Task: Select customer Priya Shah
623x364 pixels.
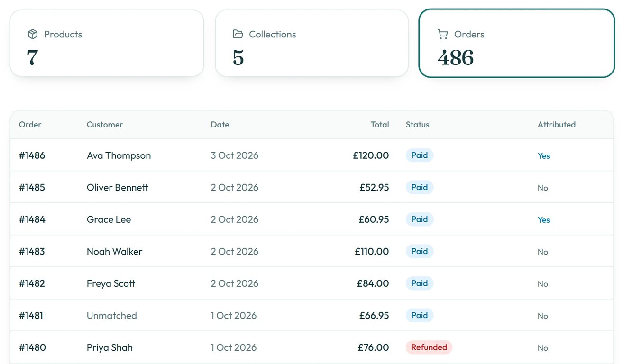Action: pyautogui.click(x=110, y=347)
